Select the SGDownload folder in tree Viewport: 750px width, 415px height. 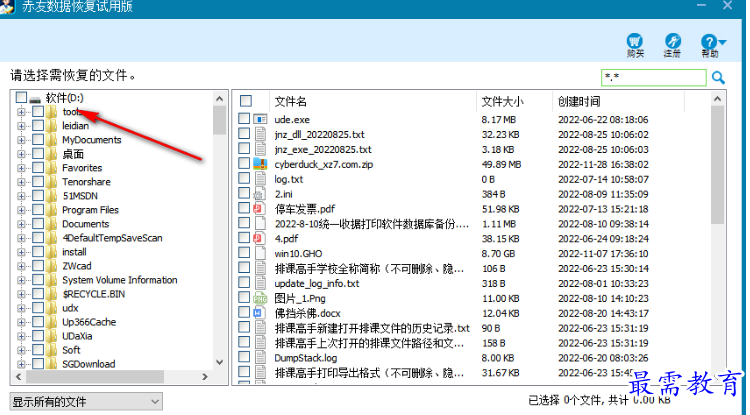coord(88,364)
